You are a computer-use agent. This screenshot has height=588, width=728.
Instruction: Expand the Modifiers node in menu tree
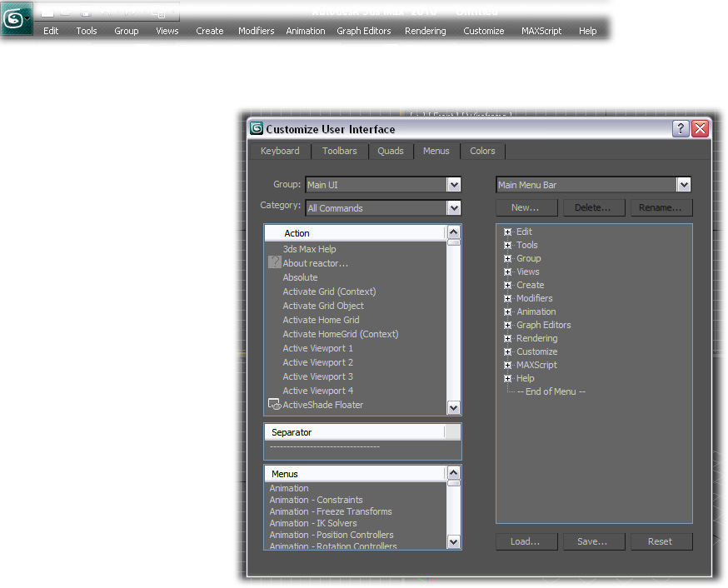coord(507,298)
